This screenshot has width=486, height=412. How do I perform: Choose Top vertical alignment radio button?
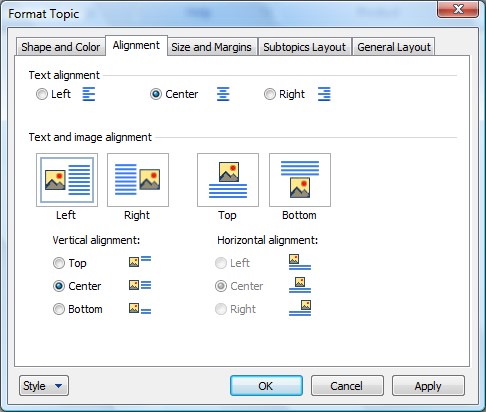pos(59,263)
